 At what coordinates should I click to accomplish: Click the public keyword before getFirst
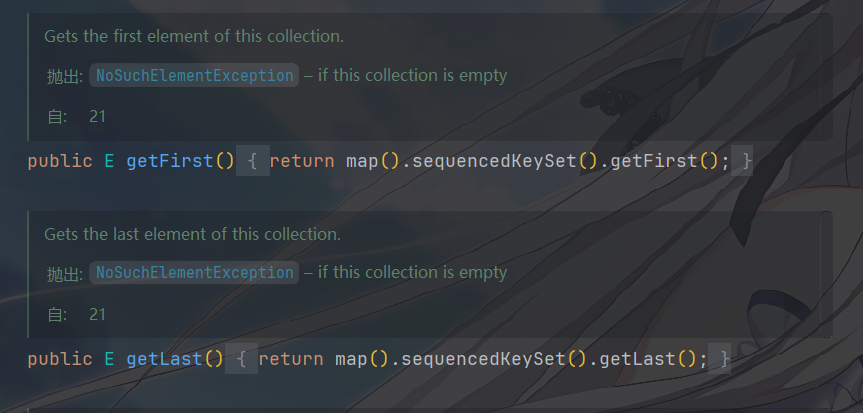click(60, 161)
